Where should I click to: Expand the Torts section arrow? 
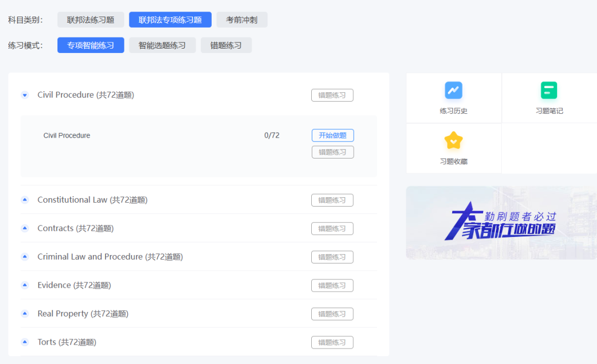click(x=25, y=342)
